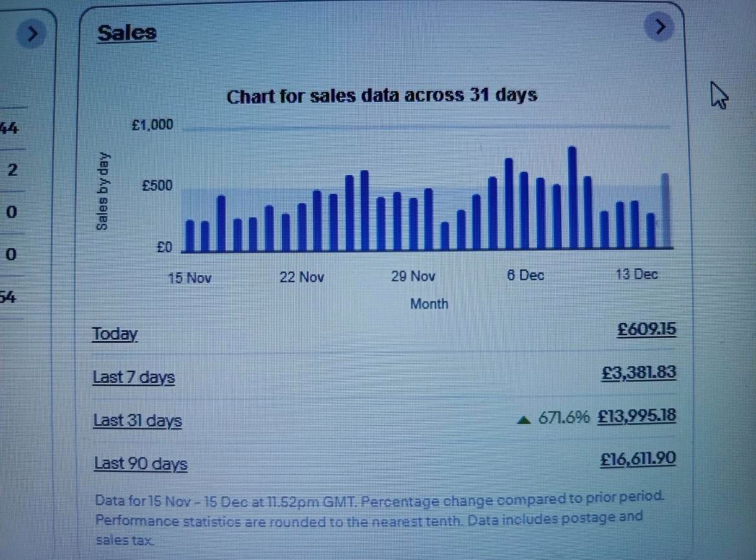Click the number 2 in the left panel
The image size is (756, 560).
pyautogui.click(x=12, y=171)
